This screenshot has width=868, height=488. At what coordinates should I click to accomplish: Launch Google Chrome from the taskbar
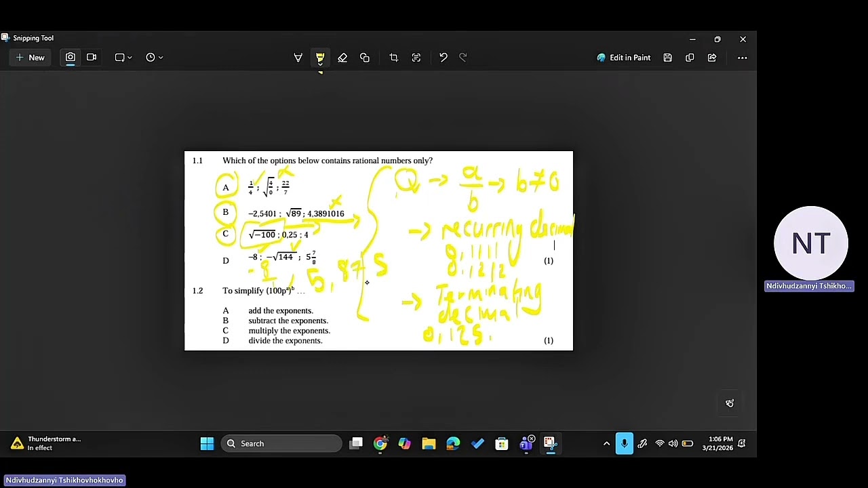tap(380, 443)
